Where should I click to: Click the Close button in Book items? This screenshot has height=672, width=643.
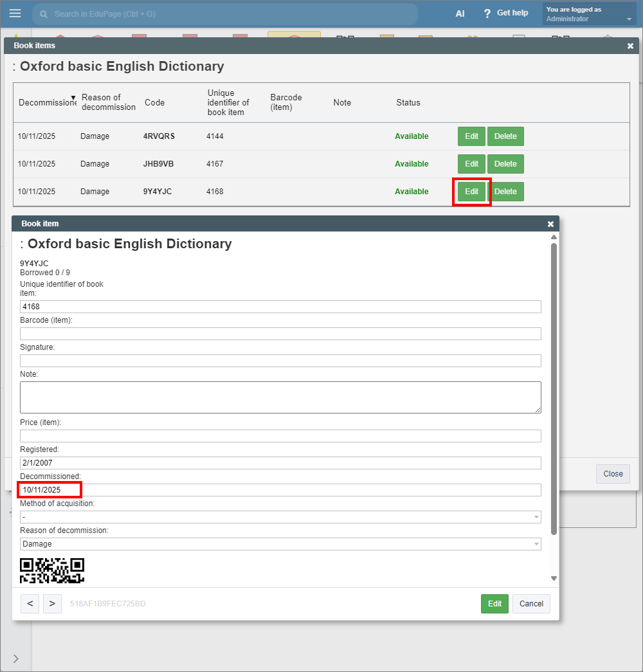(x=613, y=474)
